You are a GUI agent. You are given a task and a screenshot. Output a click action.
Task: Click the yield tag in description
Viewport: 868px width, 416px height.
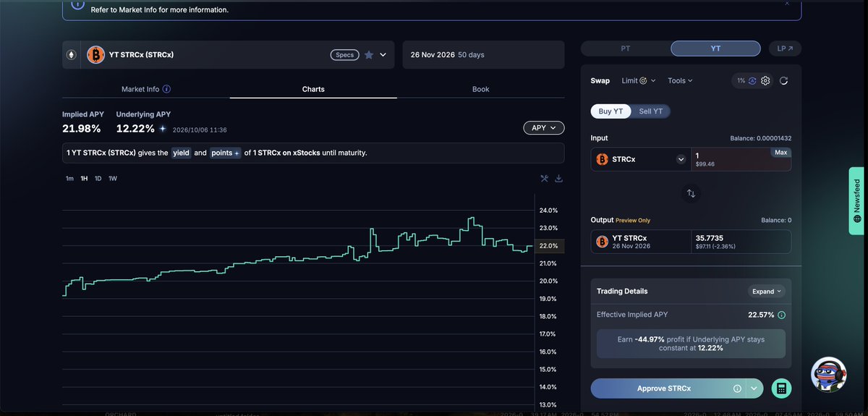(x=181, y=153)
